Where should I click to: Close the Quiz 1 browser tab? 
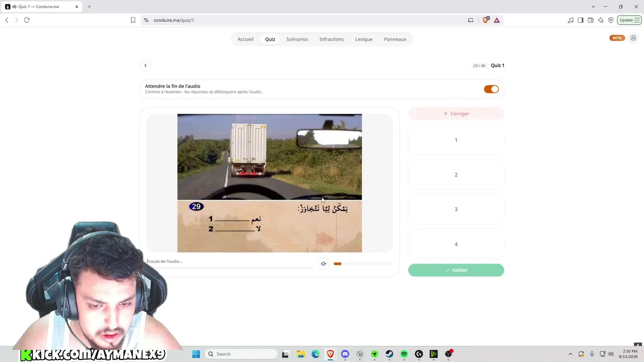tap(77, 7)
